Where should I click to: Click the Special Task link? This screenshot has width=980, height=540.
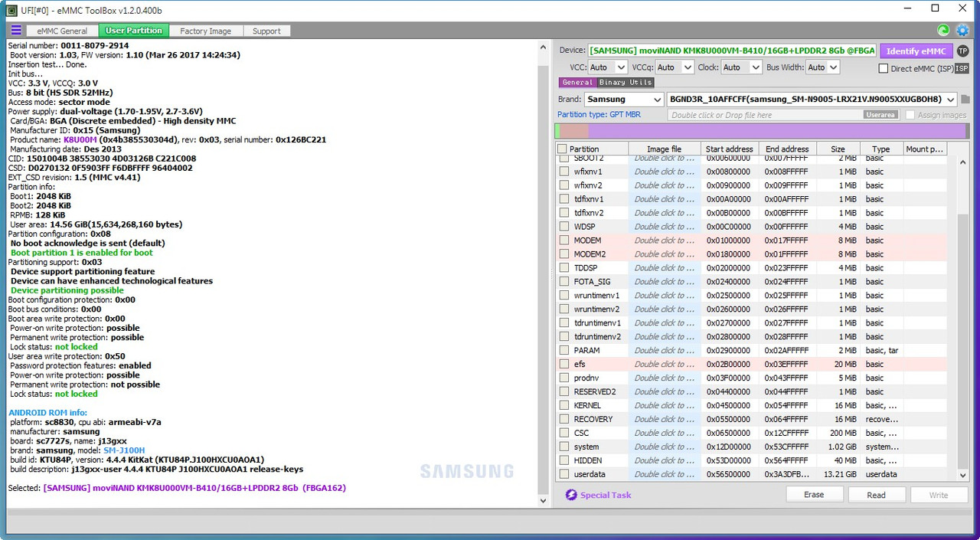[606, 495]
